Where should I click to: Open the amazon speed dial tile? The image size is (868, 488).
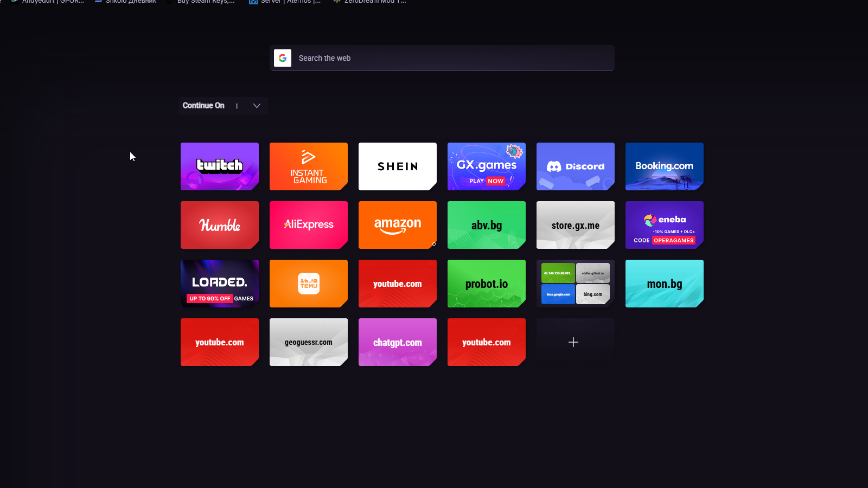point(398,225)
